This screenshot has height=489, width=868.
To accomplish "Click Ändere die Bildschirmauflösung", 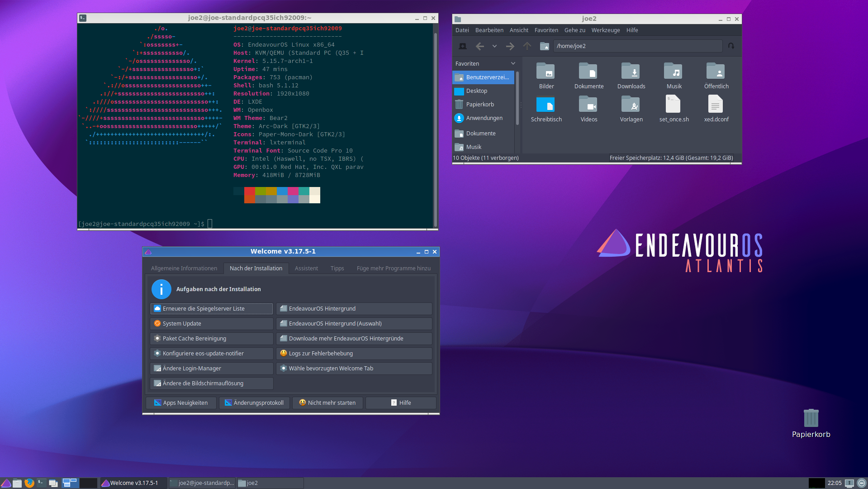I will coord(212,384).
